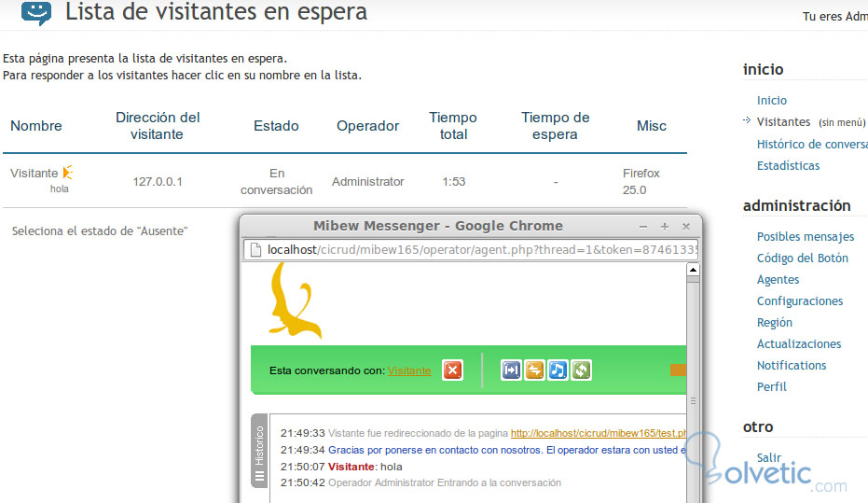868x503 pixels.
Task: Close the conversation using the red X icon
Action: tap(452, 370)
